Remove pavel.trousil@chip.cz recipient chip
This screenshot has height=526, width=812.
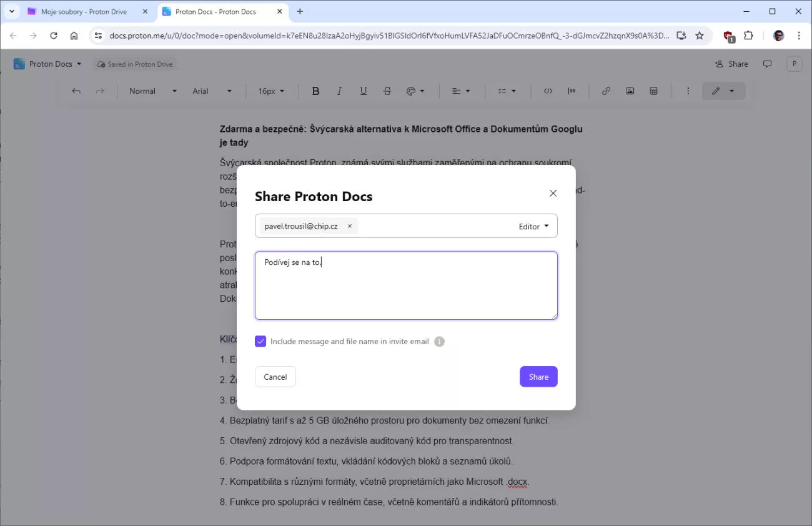pyautogui.click(x=350, y=226)
